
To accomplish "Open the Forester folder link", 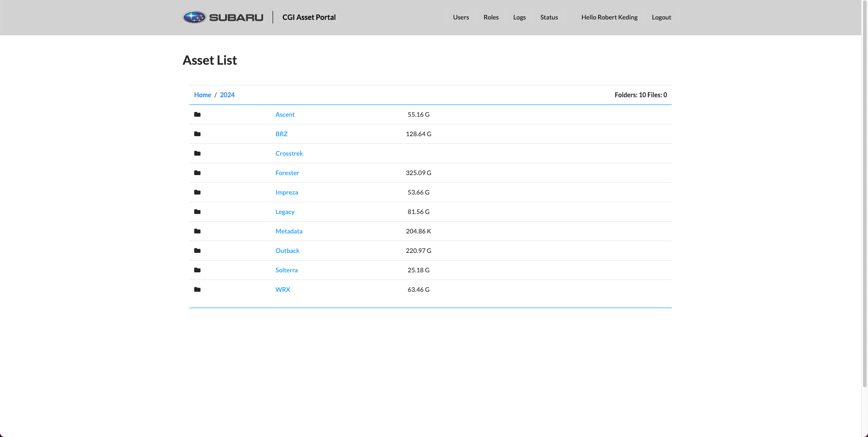I will tap(287, 173).
